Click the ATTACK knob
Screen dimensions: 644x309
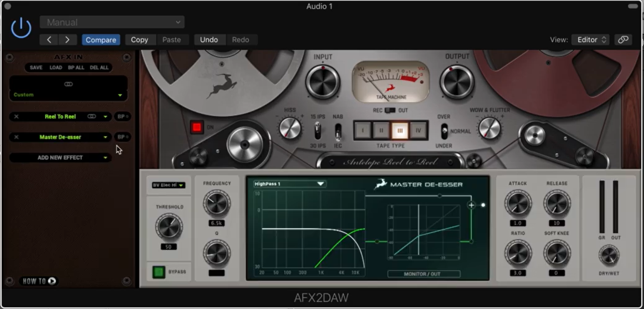[x=518, y=203]
